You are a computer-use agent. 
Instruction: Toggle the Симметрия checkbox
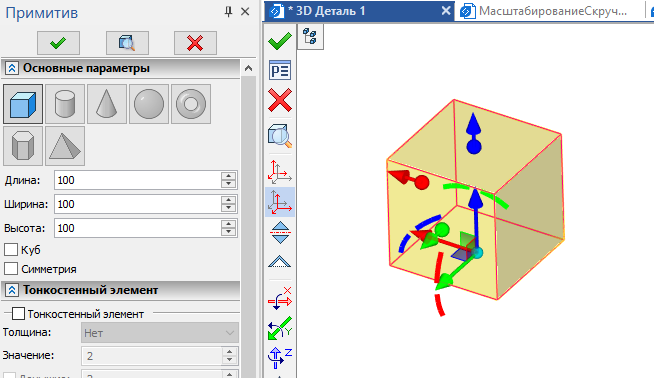click(x=11, y=269)
